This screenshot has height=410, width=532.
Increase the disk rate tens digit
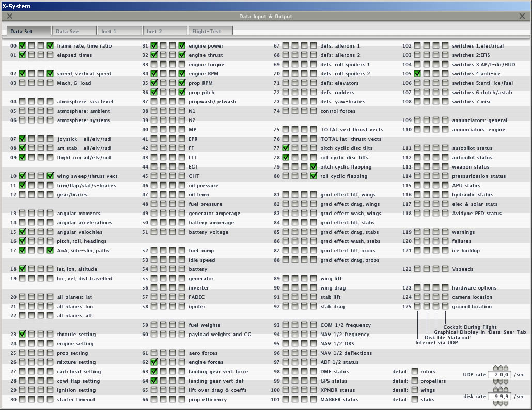coord(495,390)
